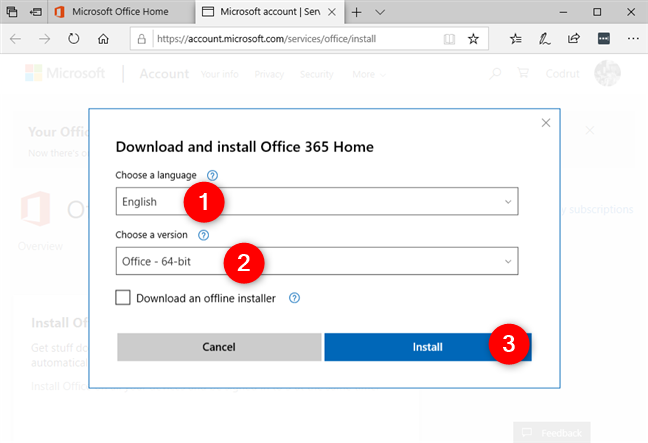This screenshot has width=648, height=443.
Task: Open the Favorites hub icon
Action: pyautogui.click(x=515, y=39)
